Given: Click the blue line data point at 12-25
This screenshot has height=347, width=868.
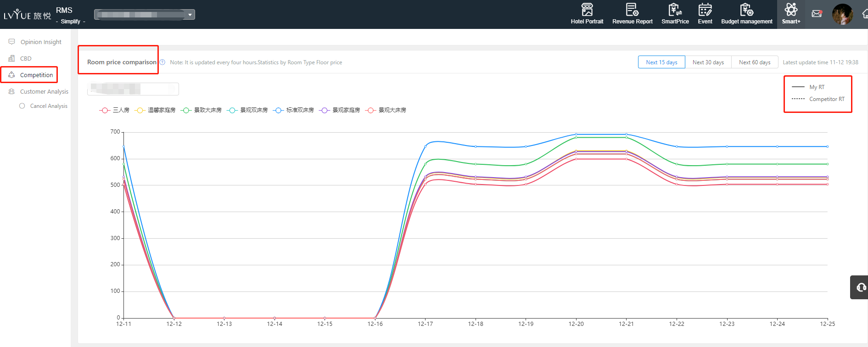Looking at the screenshot, I should tap(828, 146).
